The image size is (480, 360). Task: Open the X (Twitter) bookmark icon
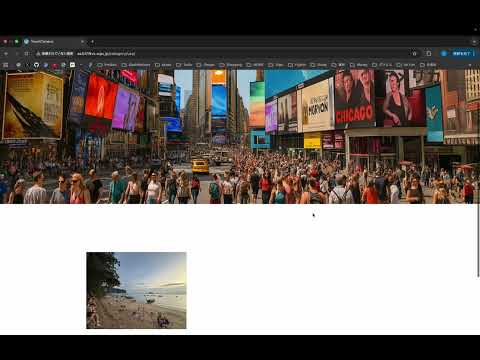click(x=27, y=65)
